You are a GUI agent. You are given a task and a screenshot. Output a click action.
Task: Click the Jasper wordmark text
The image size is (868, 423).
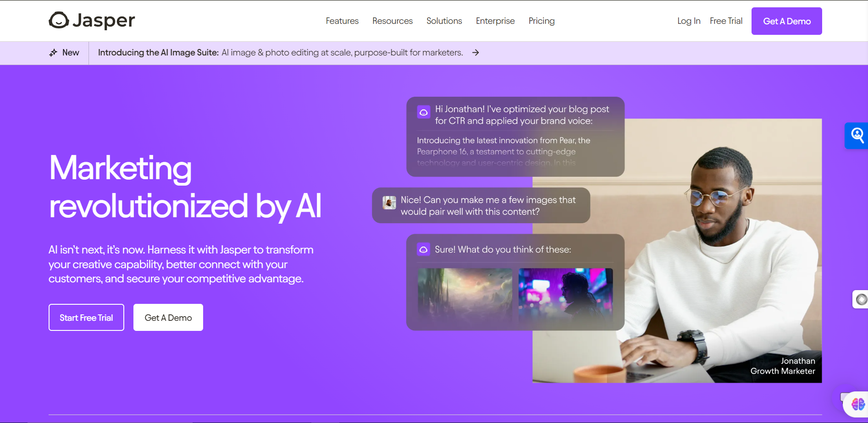pos(104,21)
